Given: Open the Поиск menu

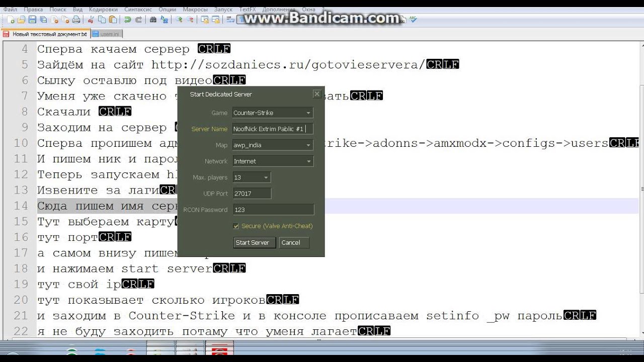Looking at the screenshot, I should click(x=58, y=9).
